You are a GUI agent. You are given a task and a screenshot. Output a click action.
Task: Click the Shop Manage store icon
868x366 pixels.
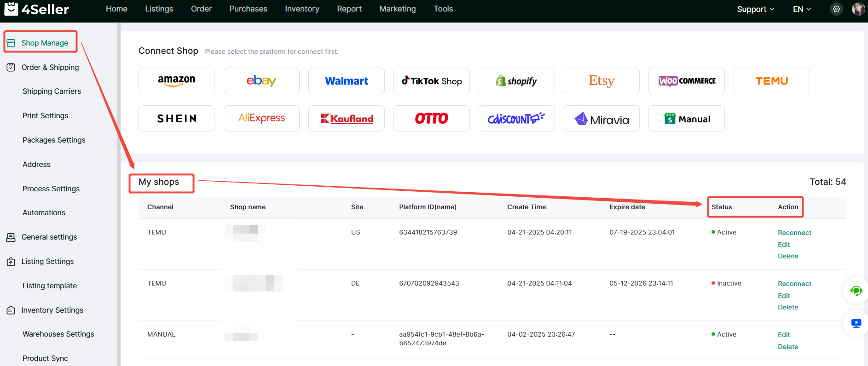point(11,43)
